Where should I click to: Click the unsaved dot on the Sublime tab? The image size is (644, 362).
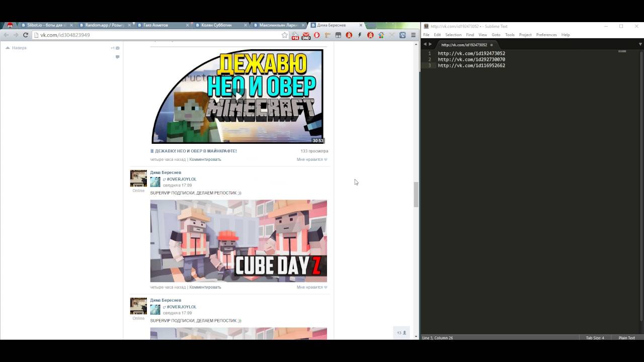[x=492, y=45]
